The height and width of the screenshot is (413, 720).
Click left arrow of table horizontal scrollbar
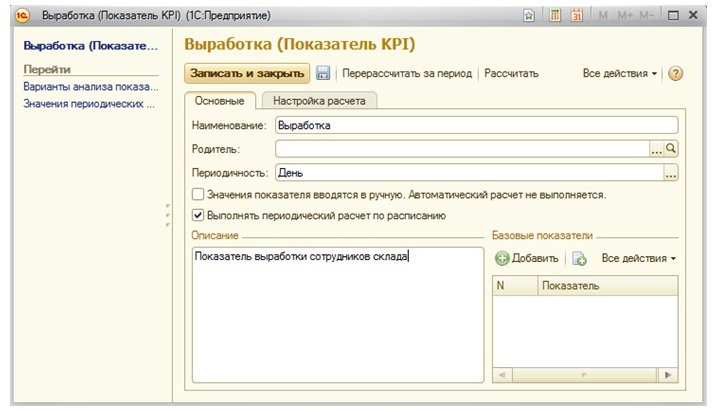[x=502, y=375]
